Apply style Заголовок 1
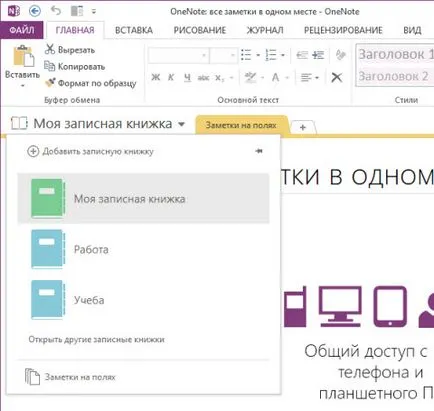This screenshot has height=411, width=434. pyautogui.click(x=396, y=54)
